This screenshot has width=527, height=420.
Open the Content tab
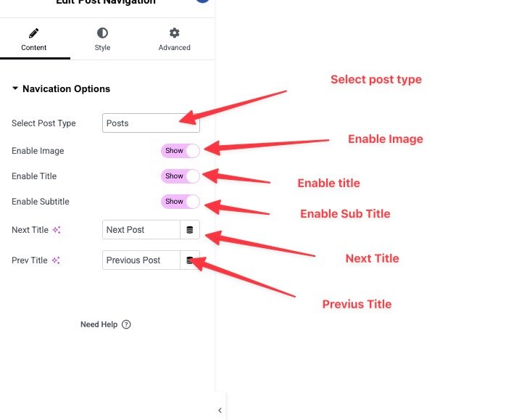click(33, 40)
